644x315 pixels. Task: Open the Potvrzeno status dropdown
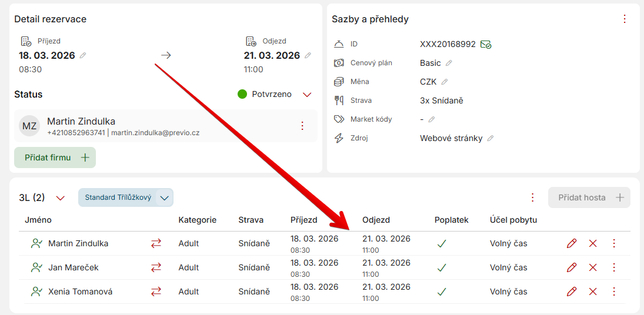pos(307,94)
